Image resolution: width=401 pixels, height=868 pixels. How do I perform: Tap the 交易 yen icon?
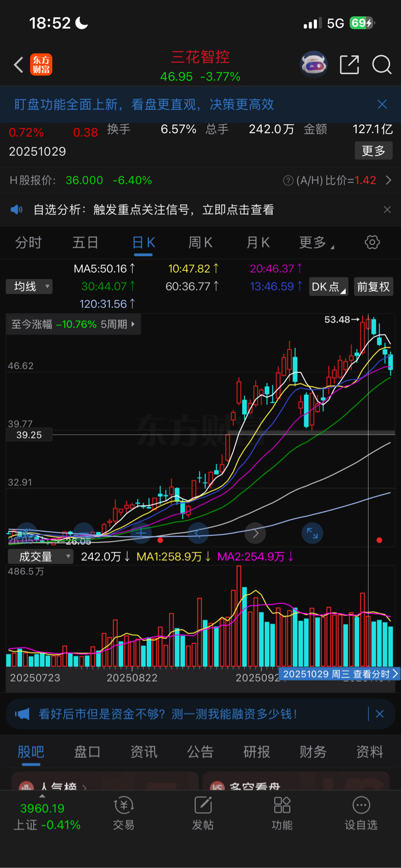click(x=124, y=806)
